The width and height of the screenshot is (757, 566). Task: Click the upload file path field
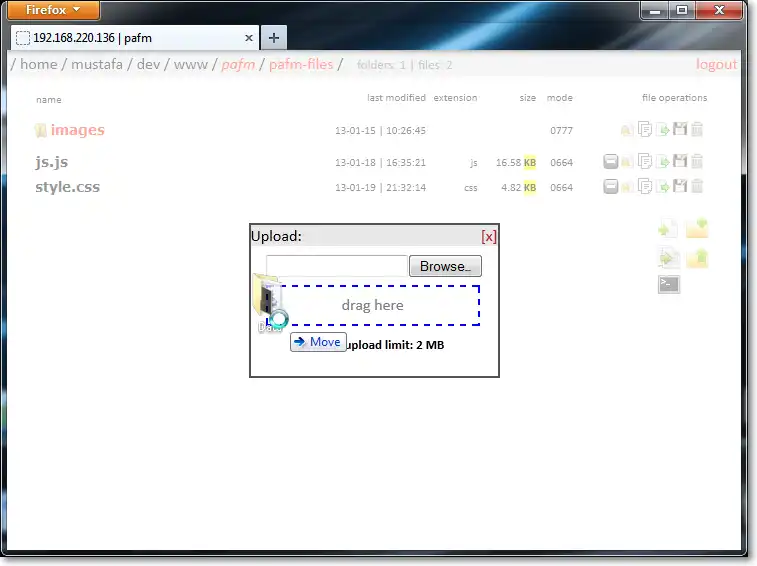click(336, 266)
